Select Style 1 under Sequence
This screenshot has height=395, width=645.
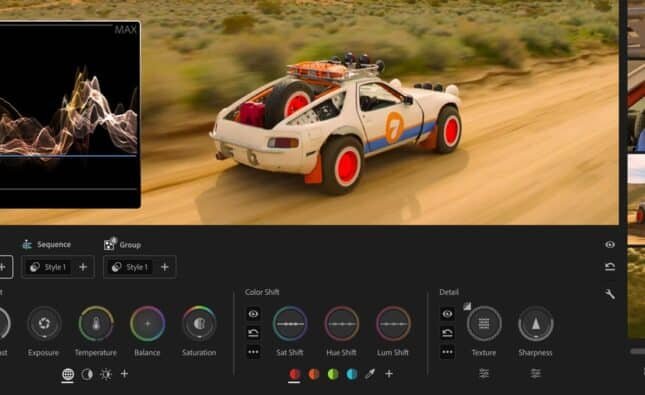pyautogui.click(x=48, y=267)
